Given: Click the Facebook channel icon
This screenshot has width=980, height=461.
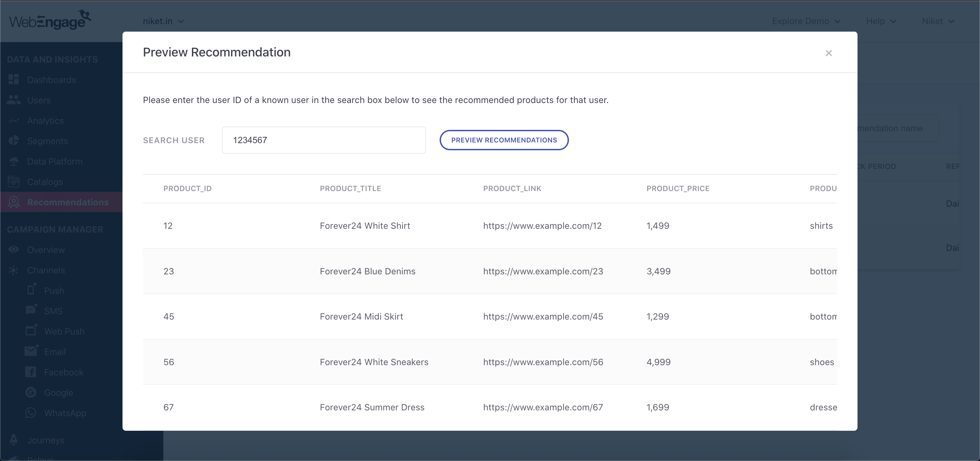Looking at the screenshot, I should coord(31,372).
